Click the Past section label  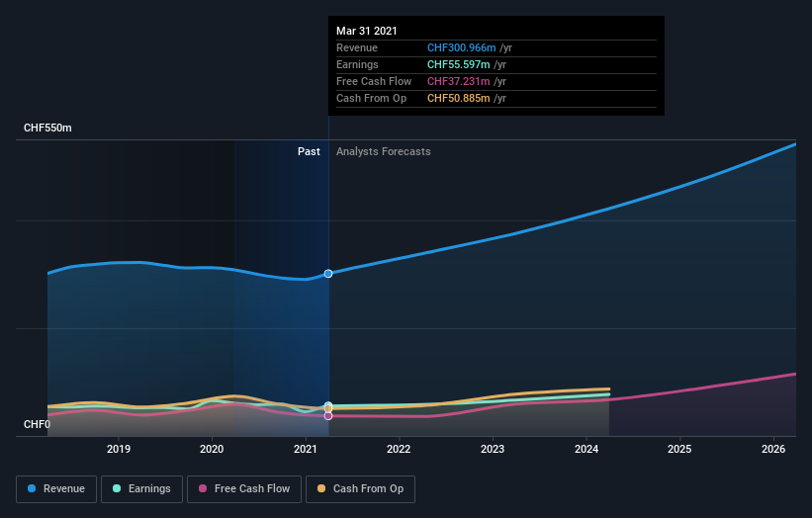(x=309, y=151)
